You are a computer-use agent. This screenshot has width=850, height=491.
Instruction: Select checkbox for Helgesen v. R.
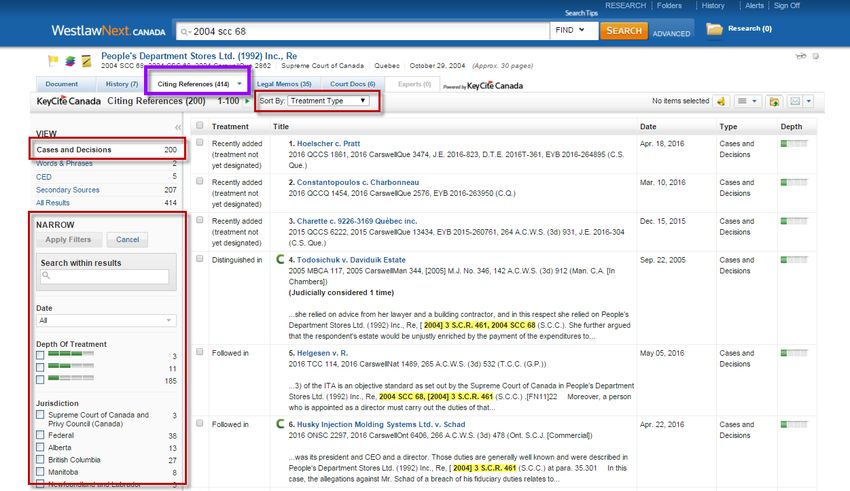pyautogui.click(x=199, y=352)
